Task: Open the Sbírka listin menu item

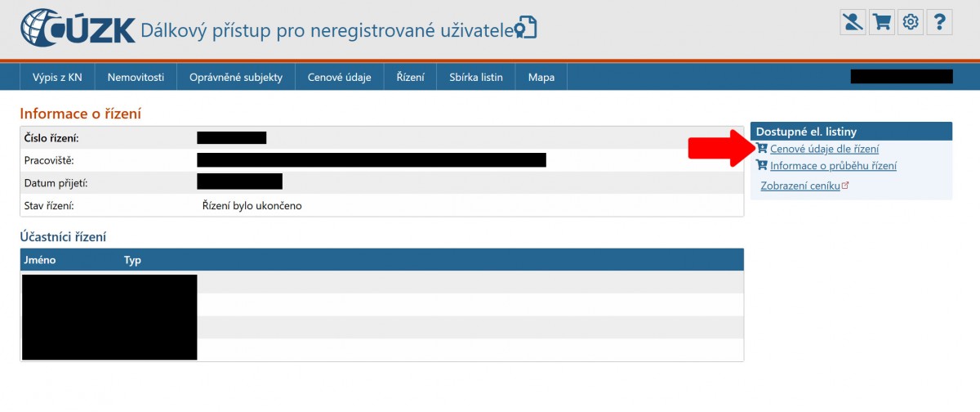Action: [x=476, y=78]
